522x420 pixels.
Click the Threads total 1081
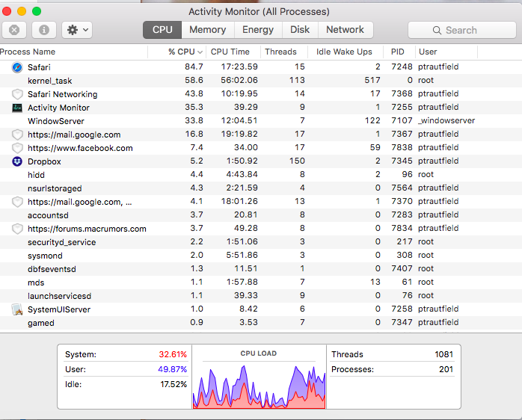point(443,354)
